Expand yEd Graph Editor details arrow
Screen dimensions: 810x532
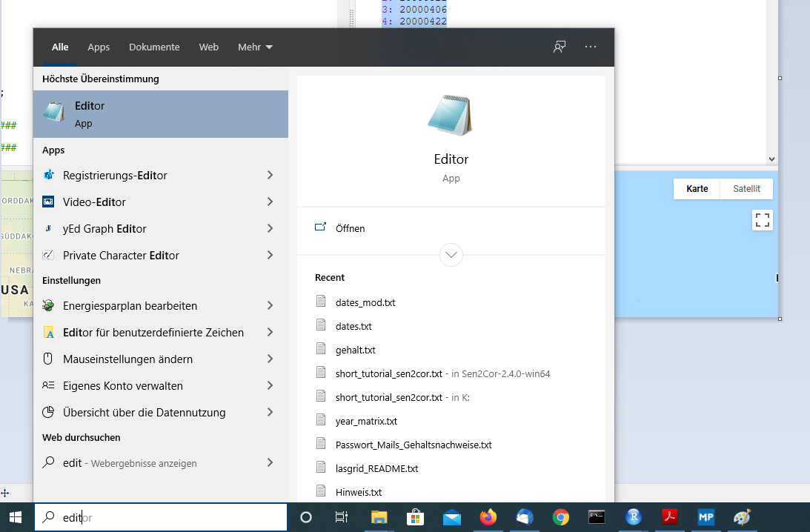[270, 229]
